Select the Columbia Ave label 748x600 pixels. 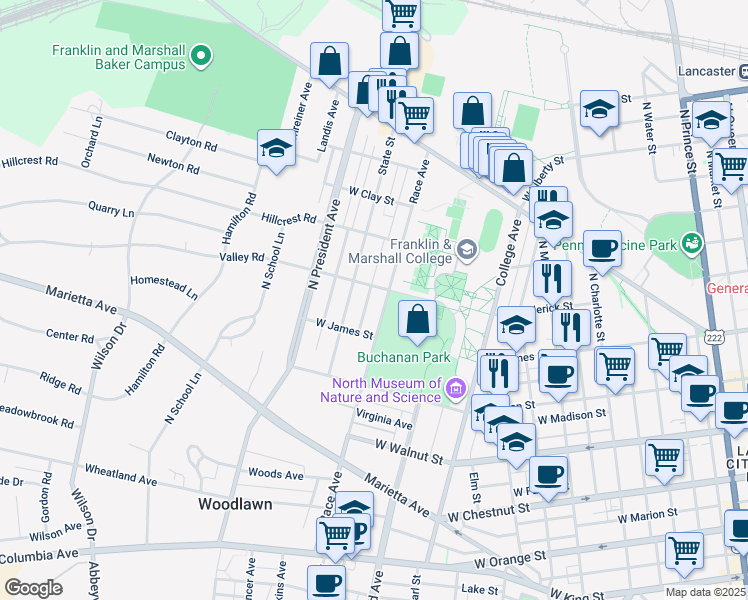[39, 556]
